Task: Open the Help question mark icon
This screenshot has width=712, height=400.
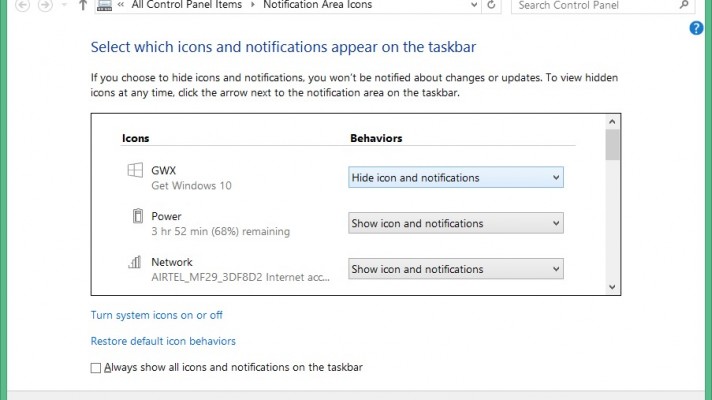Action: tap(697, 28)
